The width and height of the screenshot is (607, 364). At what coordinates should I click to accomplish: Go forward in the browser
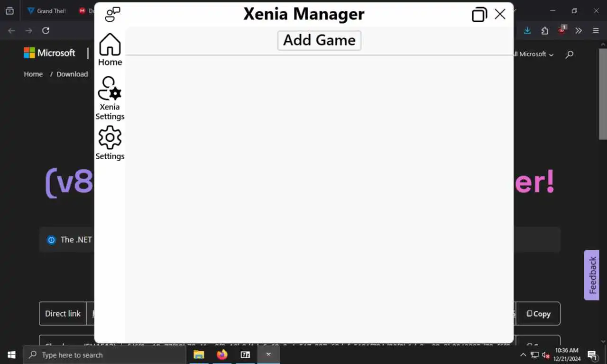pos(28,30)
